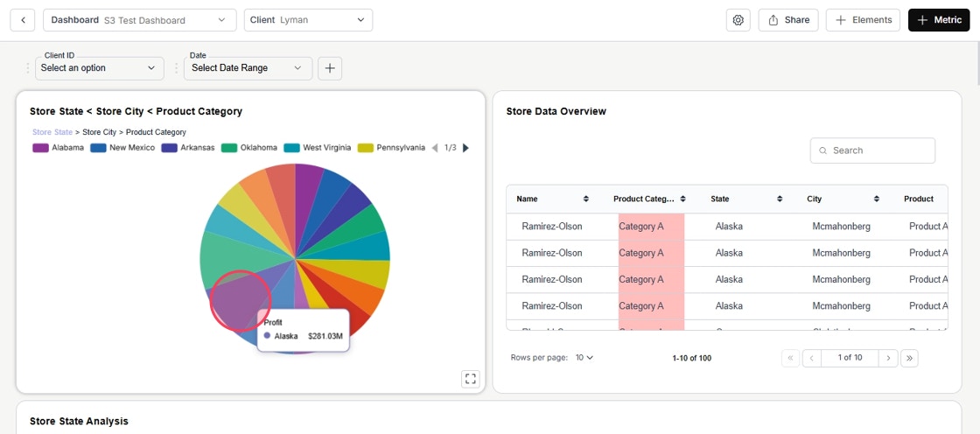Screen dimensions: 980x434
Task: Click the '1 of 10' page field
Action: [850, 359]
